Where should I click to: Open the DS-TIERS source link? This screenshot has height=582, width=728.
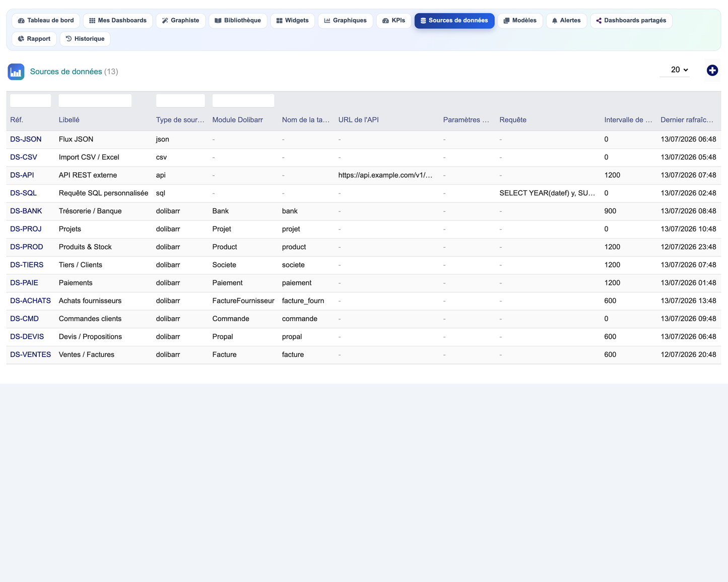27,265
